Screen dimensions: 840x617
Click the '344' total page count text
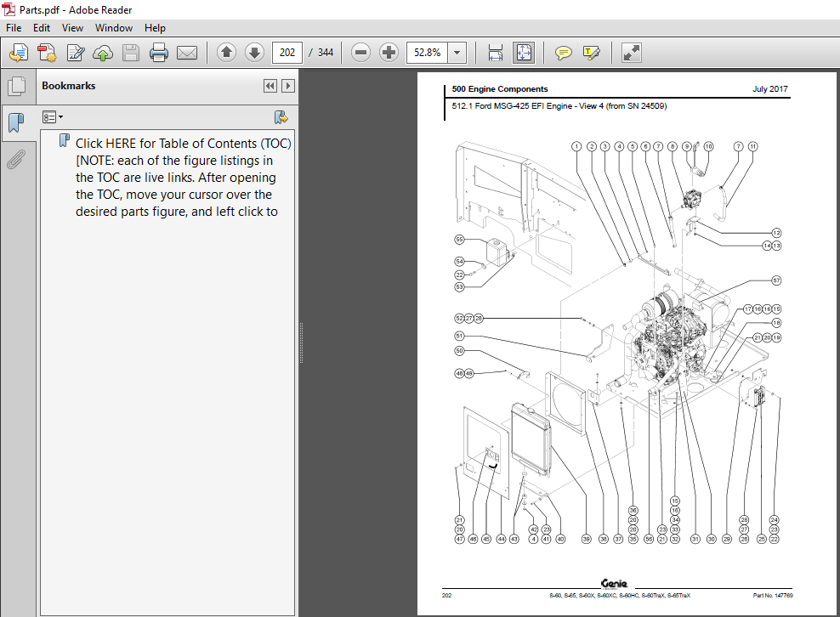(325, 53)
